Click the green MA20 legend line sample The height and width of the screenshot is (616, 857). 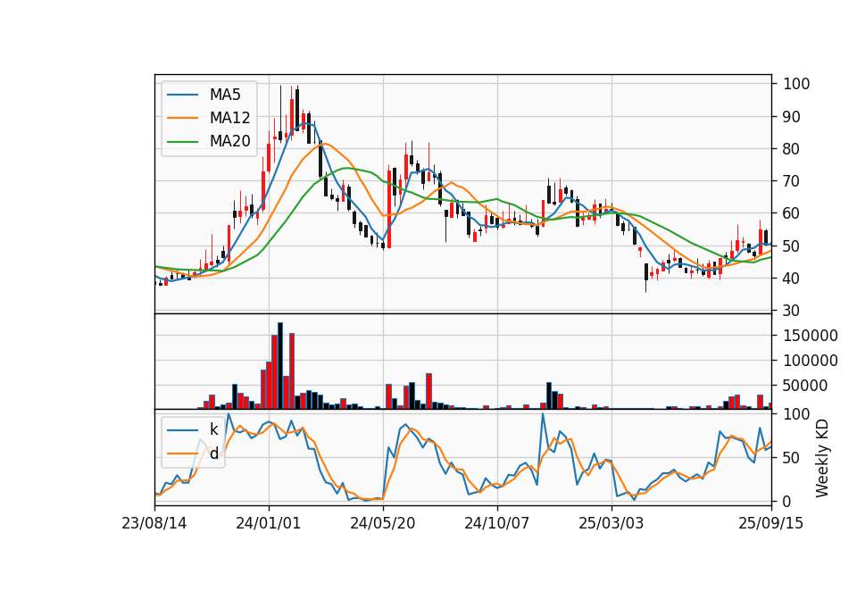(182, 141)
